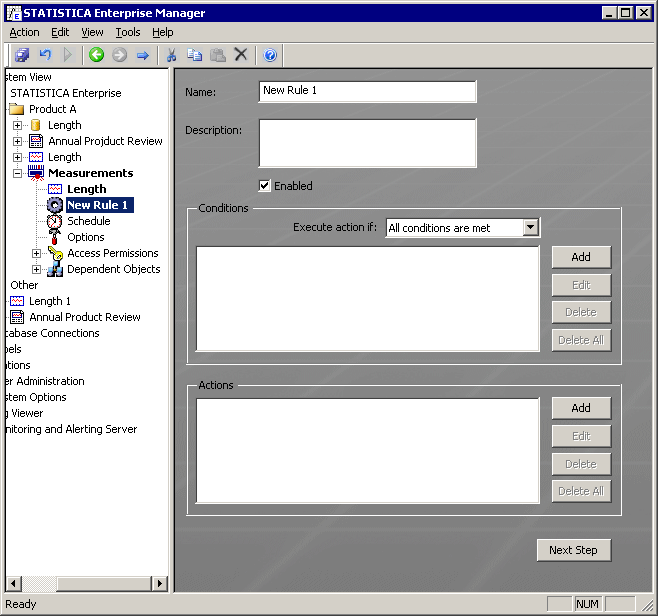
Task: Select the Schedule clock item in tree
Action: tap(88, 221)
